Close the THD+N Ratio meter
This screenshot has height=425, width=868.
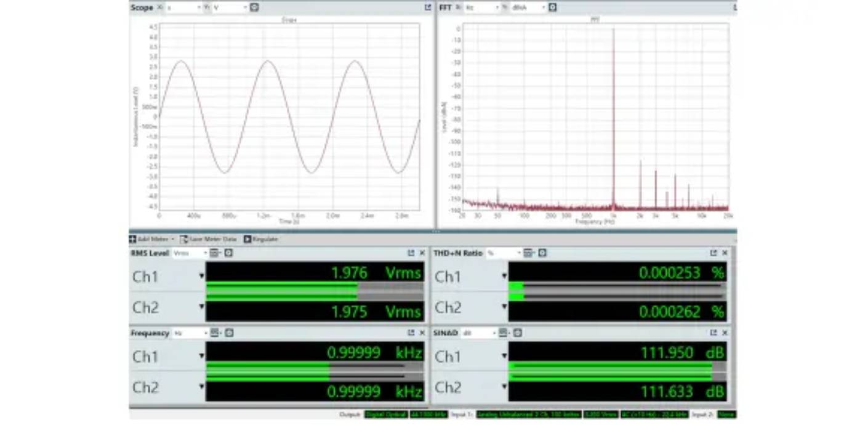click(725, 253)
